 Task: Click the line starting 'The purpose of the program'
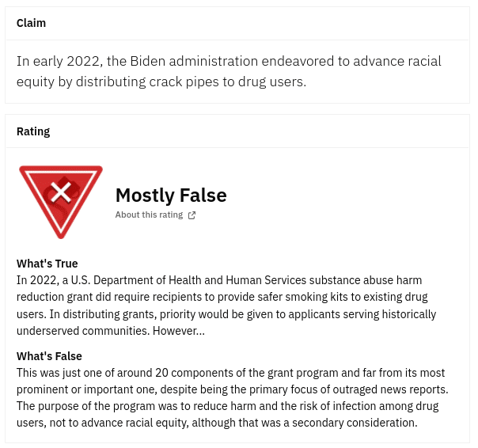click(x=228, y=407)
